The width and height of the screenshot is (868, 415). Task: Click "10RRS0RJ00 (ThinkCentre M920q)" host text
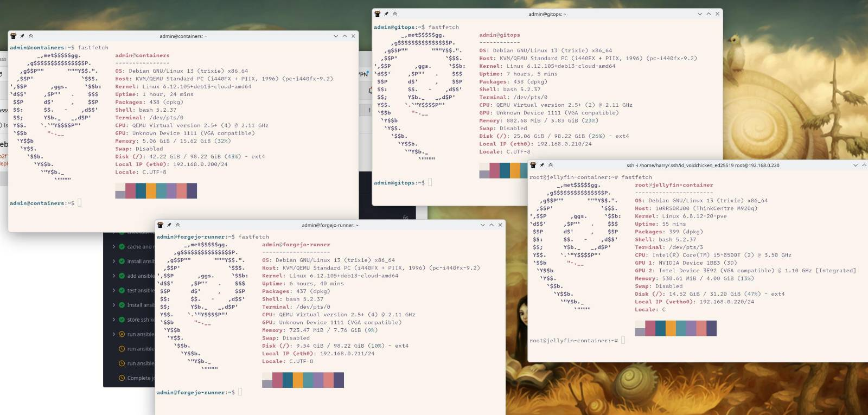(x=706, y=208)
